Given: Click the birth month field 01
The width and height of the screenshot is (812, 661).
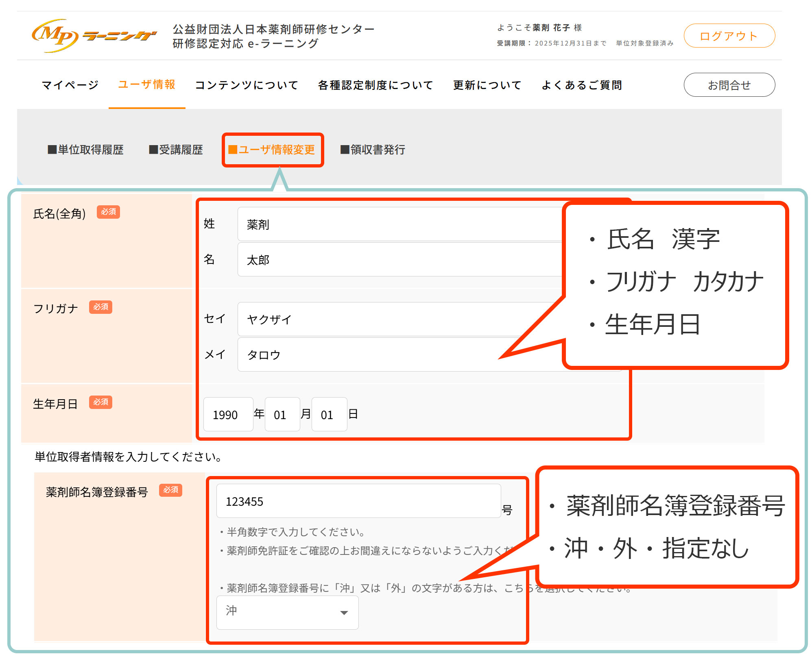Looking at the screenshot, I should click(x=282, y=414).
